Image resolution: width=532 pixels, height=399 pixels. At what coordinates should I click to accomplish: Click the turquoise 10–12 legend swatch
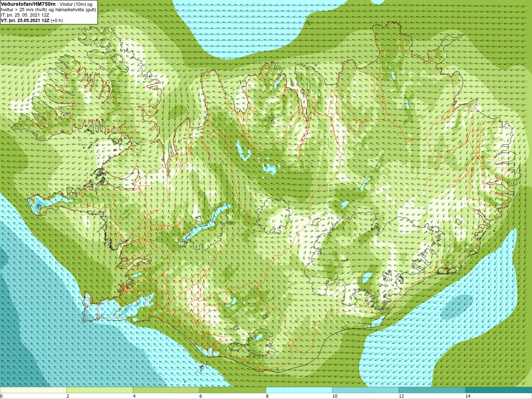366,390
